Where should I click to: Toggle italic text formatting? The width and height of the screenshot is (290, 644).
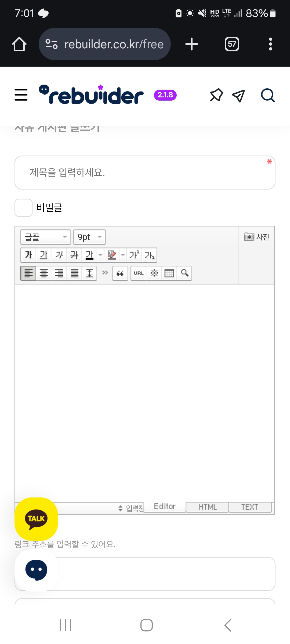point(59,255)
